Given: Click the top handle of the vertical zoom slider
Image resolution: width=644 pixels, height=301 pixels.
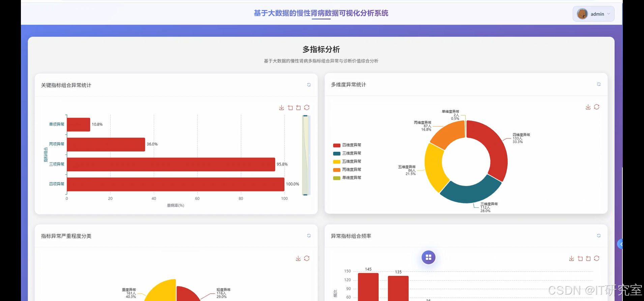Looking at the screenshot, I should (x=305, y=116).
